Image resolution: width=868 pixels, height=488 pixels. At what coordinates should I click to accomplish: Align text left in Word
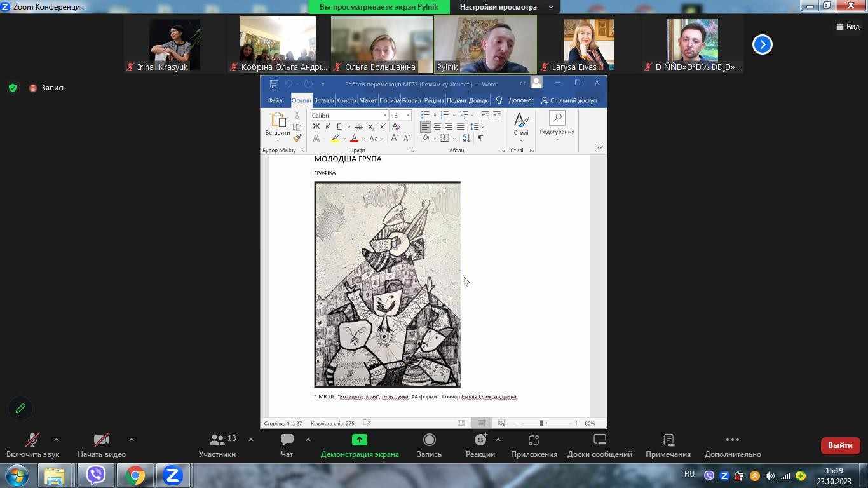(425, 127)
